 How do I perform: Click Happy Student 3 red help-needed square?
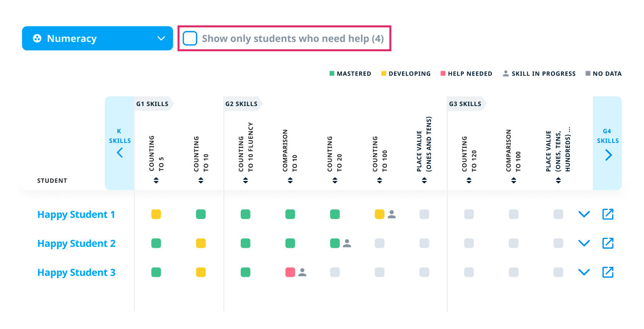coord(290,272)
